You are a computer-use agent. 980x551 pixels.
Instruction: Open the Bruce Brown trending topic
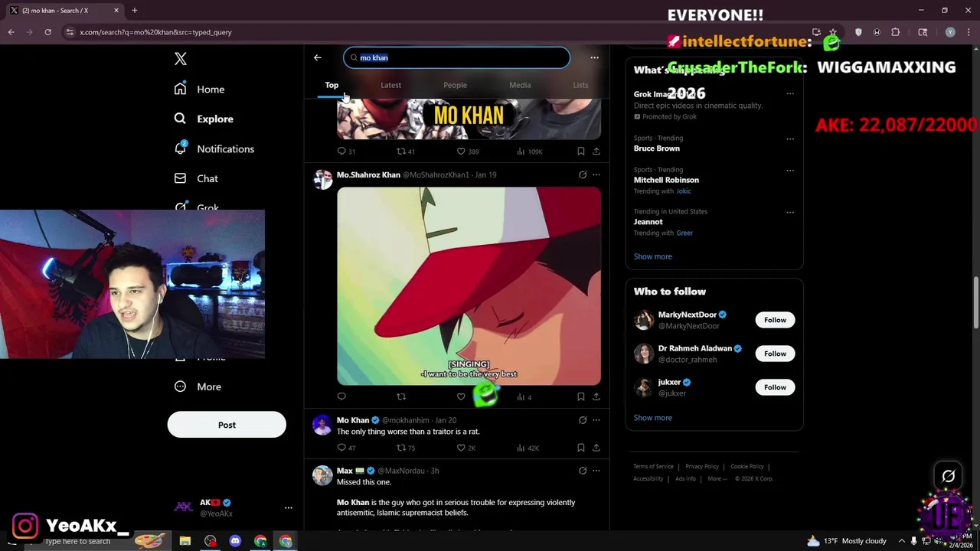tap(656, 148)
